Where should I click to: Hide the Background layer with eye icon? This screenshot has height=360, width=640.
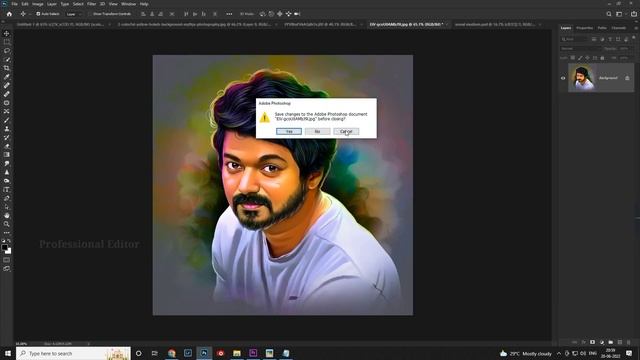click(x=563, y=78)
